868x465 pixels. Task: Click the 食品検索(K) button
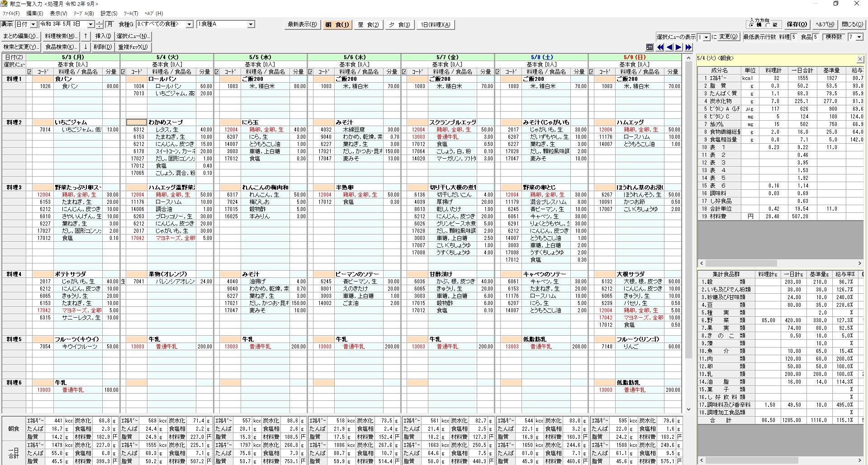pyautogui.click(x=62, y=47)
